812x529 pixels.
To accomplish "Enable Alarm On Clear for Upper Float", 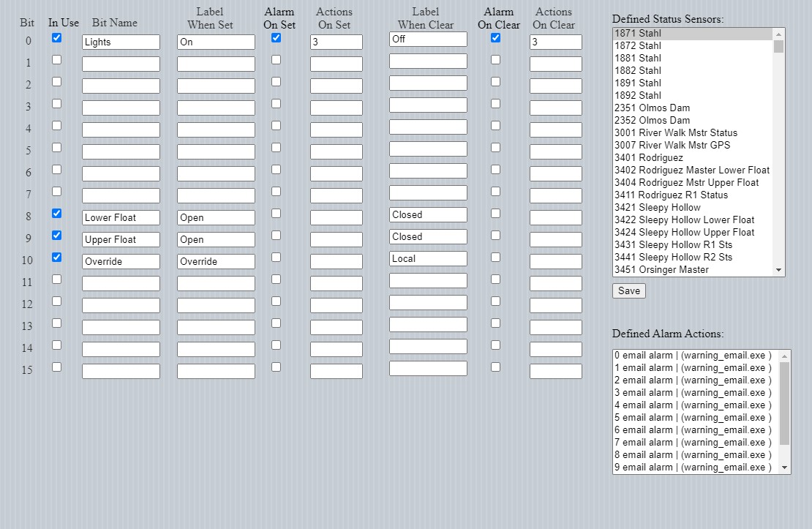I will tap(495, 236).
